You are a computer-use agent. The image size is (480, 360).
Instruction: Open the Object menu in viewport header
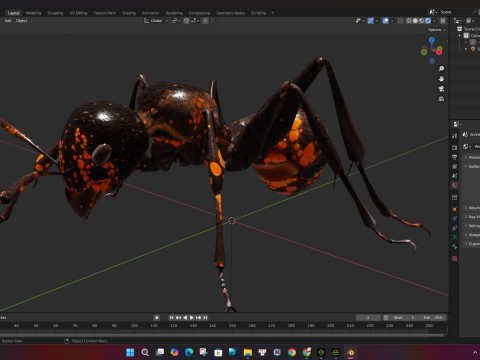(x=21, y=21)
